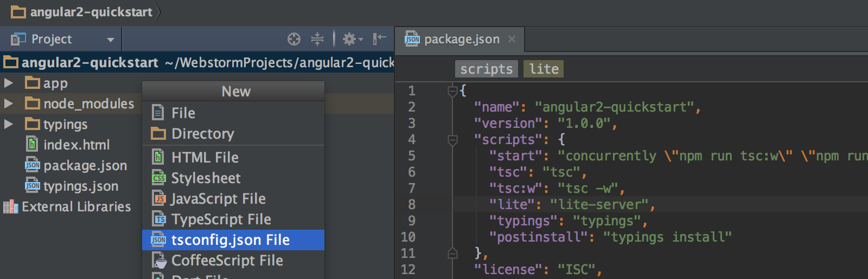Click the External Libraries icon
This screenshot has height=279, width=868.
(11, 206)
